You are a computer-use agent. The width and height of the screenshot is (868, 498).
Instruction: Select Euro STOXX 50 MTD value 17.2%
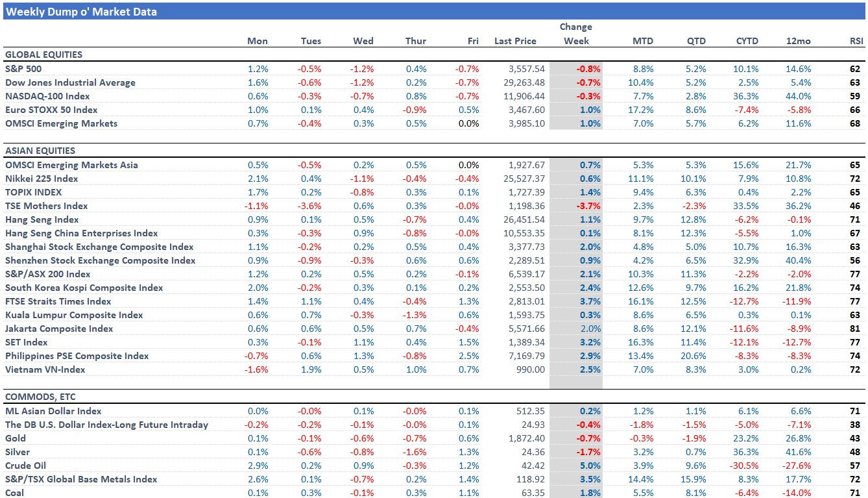pyautogui.click(x=641, y=110)
